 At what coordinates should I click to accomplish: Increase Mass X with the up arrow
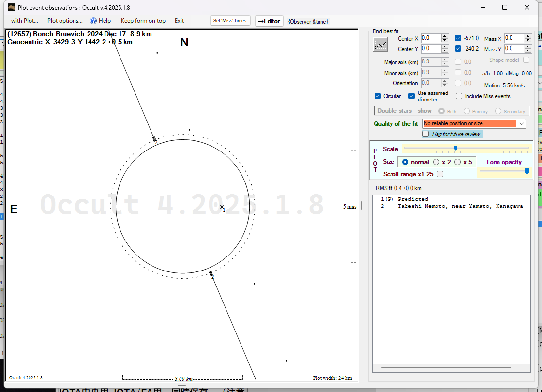(x=528, y=36)
